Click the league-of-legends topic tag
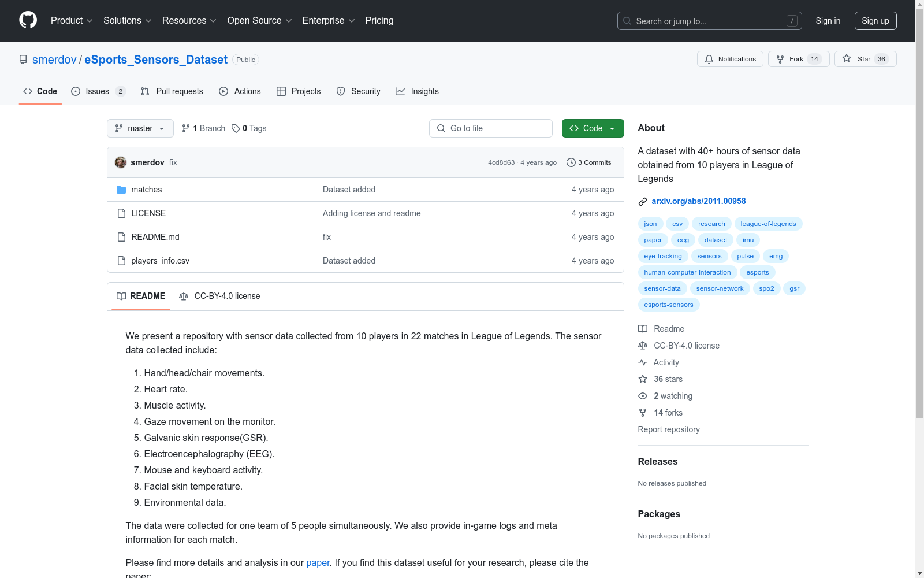The height and width of the screenshot is (578, 924). tap(768, 224)
